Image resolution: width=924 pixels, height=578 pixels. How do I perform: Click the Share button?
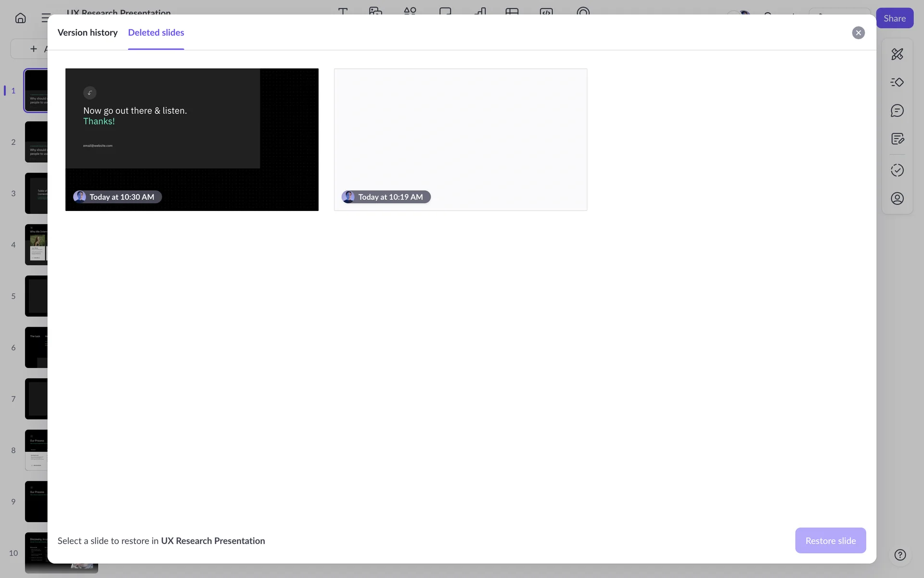point(894,18)
